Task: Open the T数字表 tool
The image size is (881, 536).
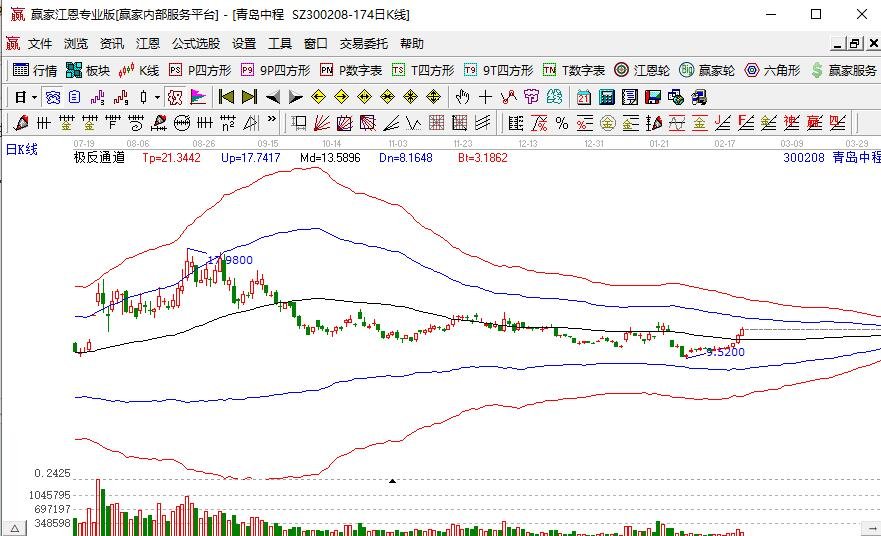Action: pyautogui.click(x=574, y=70)
